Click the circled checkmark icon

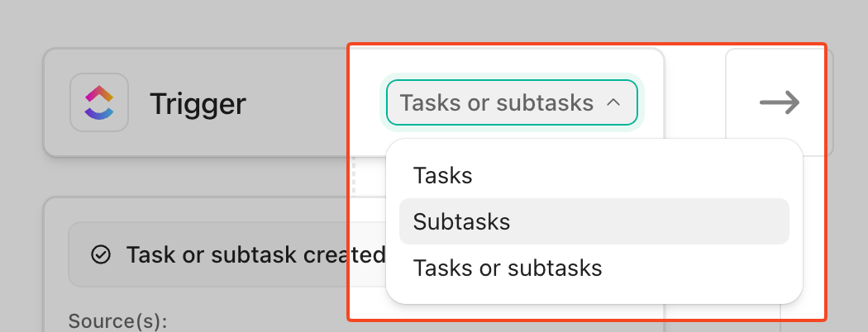(101, 254)
